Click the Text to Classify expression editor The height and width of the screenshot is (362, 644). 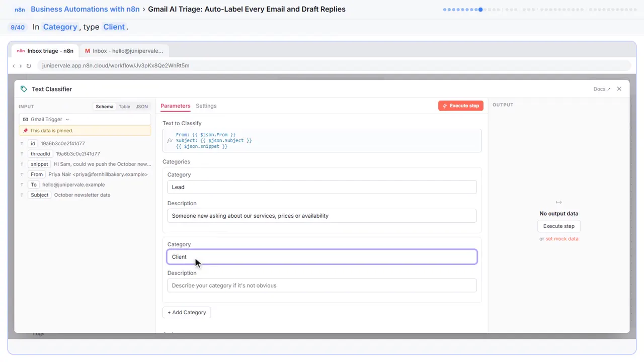pos(322,141)
